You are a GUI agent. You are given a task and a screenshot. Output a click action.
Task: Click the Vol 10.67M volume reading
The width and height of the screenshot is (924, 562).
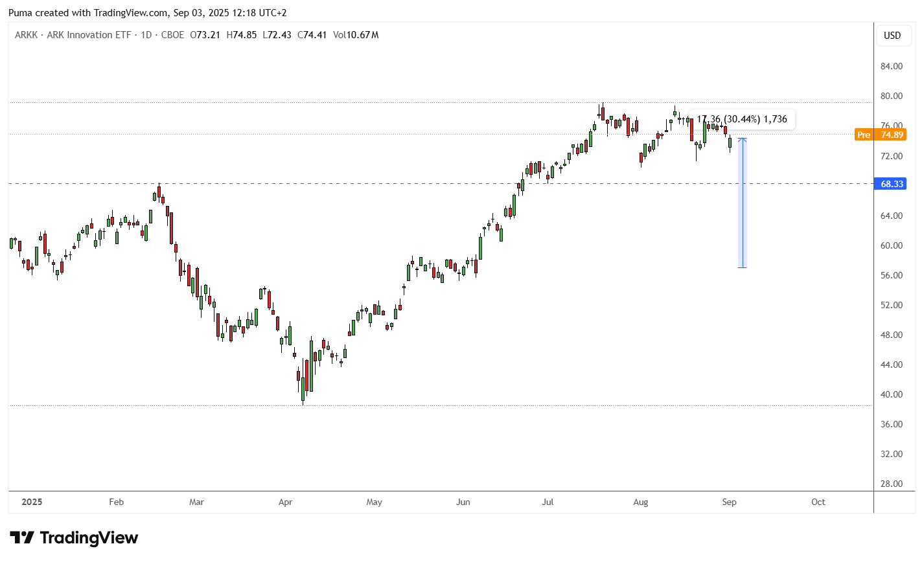pos(356,35)
